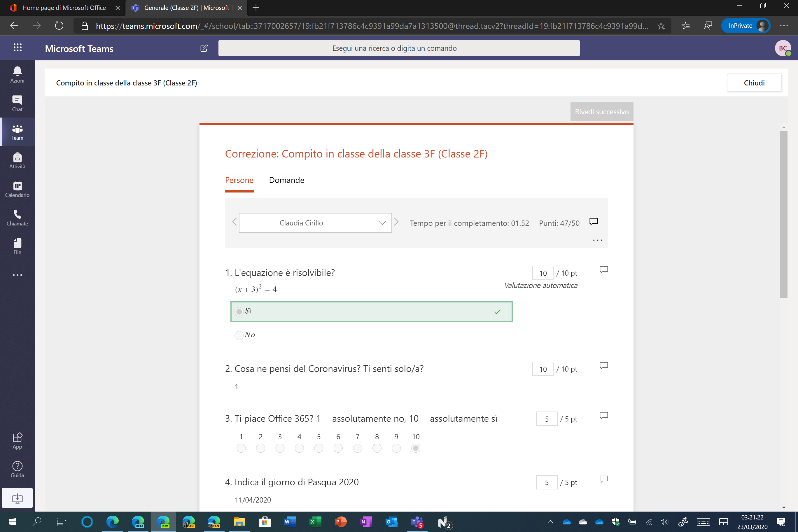Edit the score field for question 3
Image resolution: width=798 pixels, height=532 pixels.
click(547, 419)
